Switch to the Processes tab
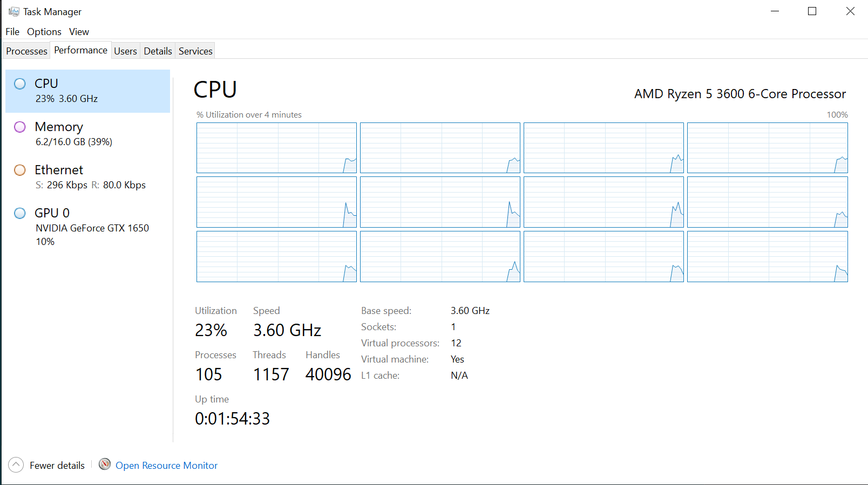This screenshot has width=868, height=485. [26, 51]
